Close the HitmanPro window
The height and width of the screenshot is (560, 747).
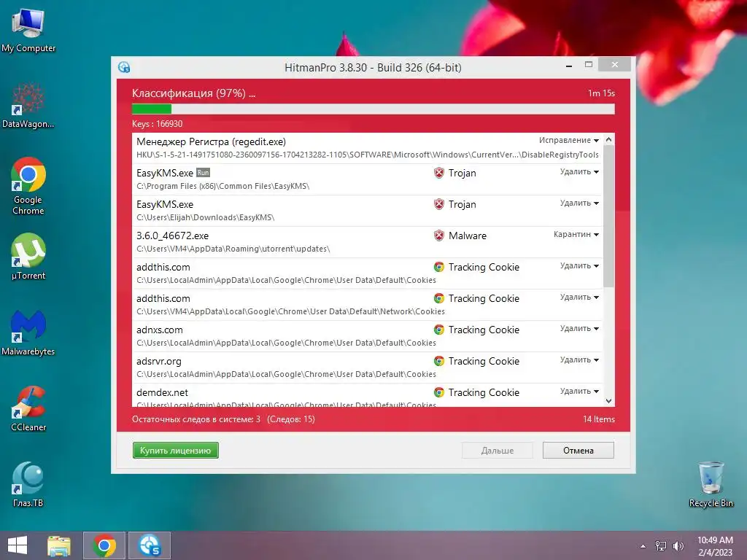click(x=614, y=64)
